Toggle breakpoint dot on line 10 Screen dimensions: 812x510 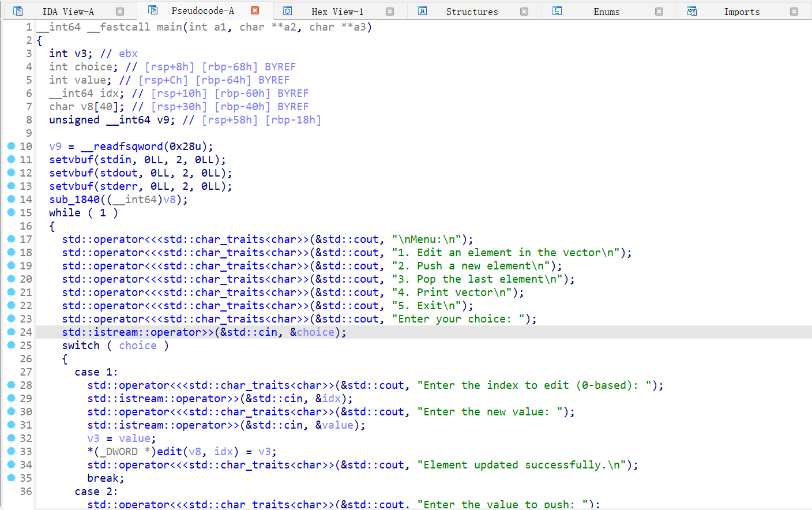click(11, 146)
